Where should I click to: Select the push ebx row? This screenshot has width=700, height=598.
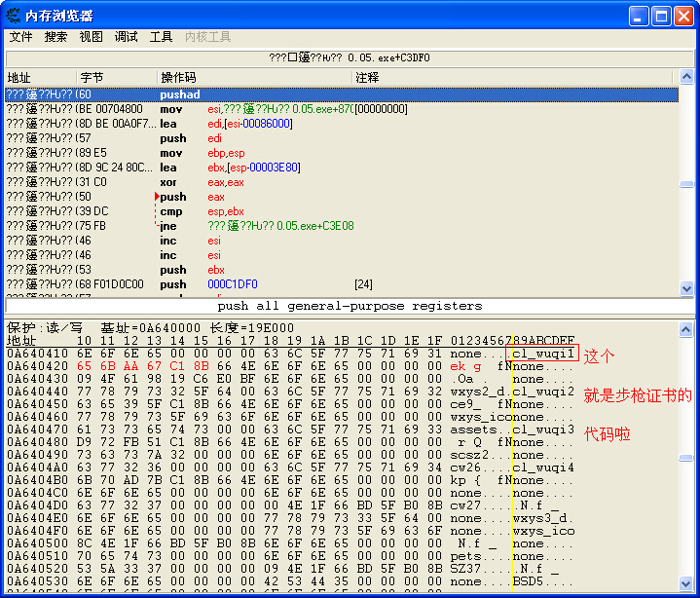click(342, 270)
